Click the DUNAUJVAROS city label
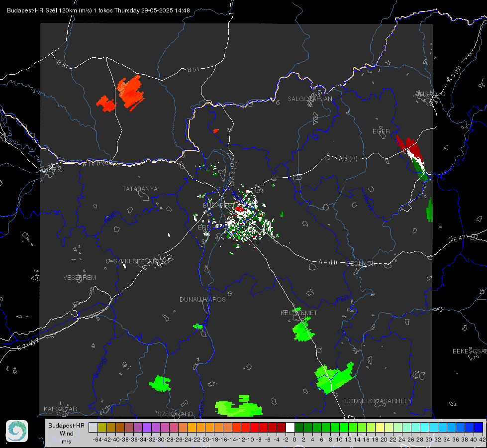The width and height of the screenshot is (487, 448). 202,299
